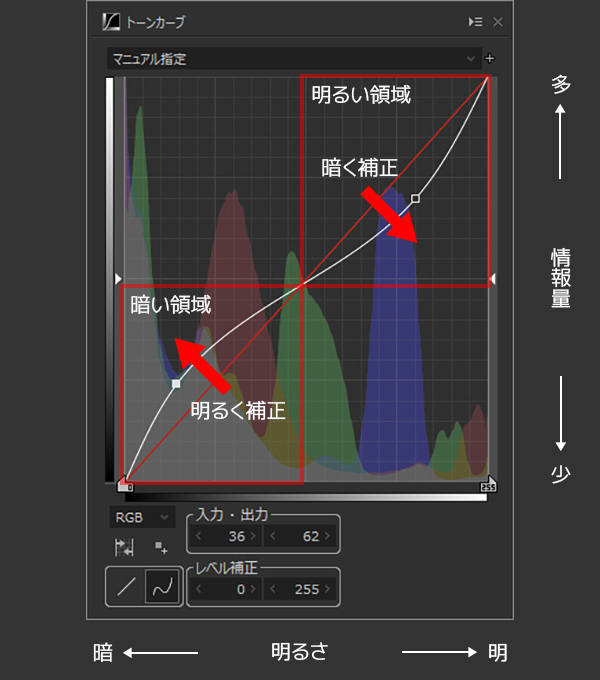
Task: Open the RGB channel dropdown
Action: pyautogui.click(x=142, y=517)
